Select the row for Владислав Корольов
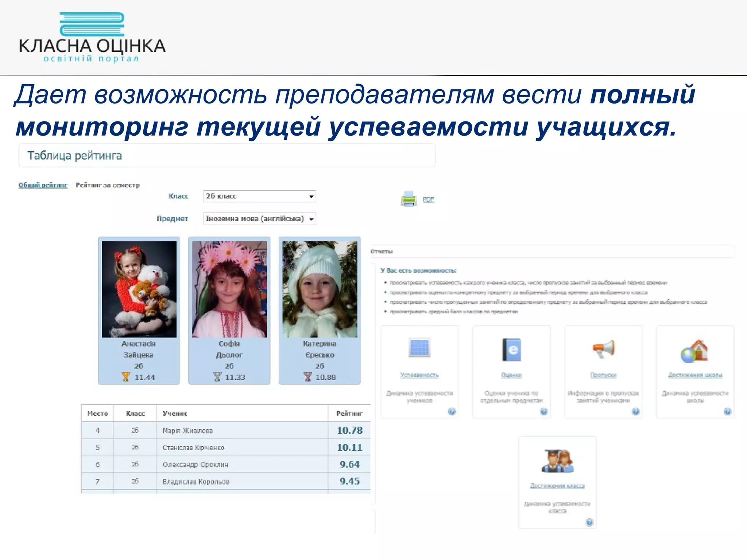This screenshot has width=747, height=560. (226, 481)
